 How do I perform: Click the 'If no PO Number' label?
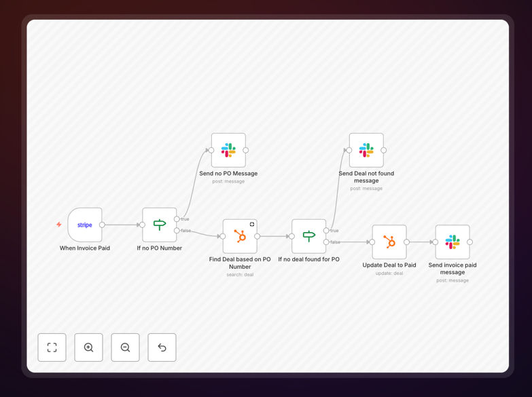[x=160, y=248]
